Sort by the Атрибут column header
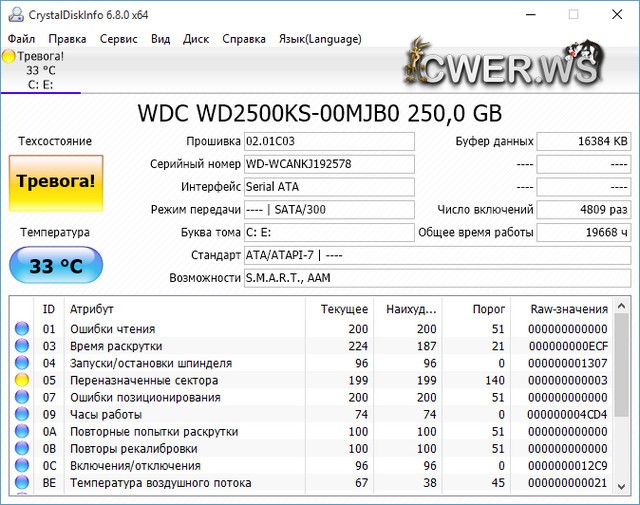 [92, 309]
